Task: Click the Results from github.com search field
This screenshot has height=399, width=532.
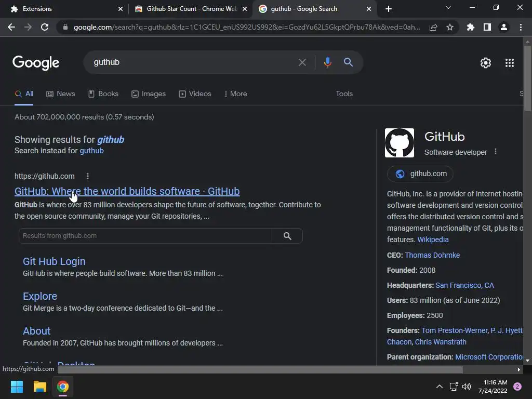Action: (x=145, y=236)
